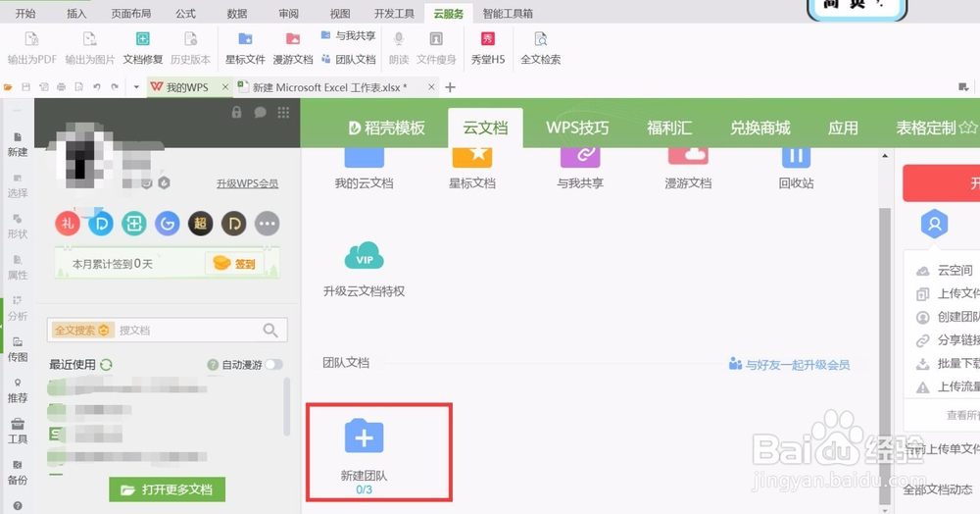Open the 公式 ribbon tab

pos(185,13)
